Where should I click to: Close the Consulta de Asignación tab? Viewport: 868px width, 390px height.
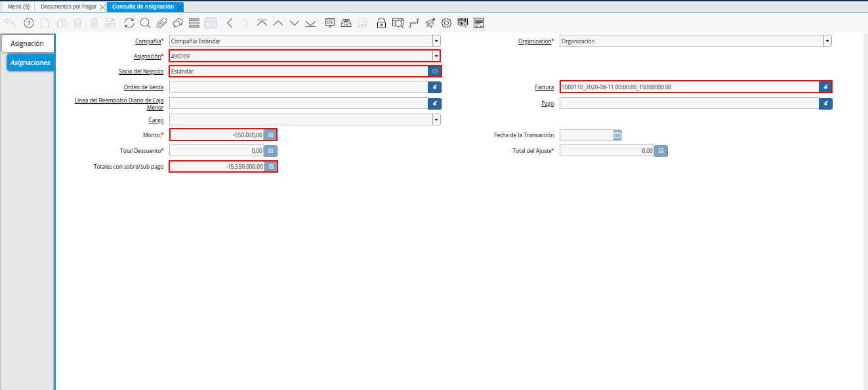point(180,7)
